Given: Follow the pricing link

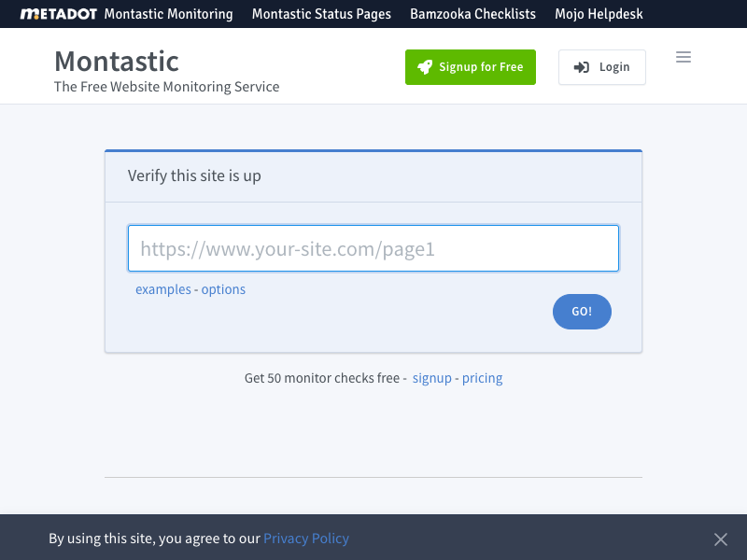Looking at the screenshot, I should (482, 378).
